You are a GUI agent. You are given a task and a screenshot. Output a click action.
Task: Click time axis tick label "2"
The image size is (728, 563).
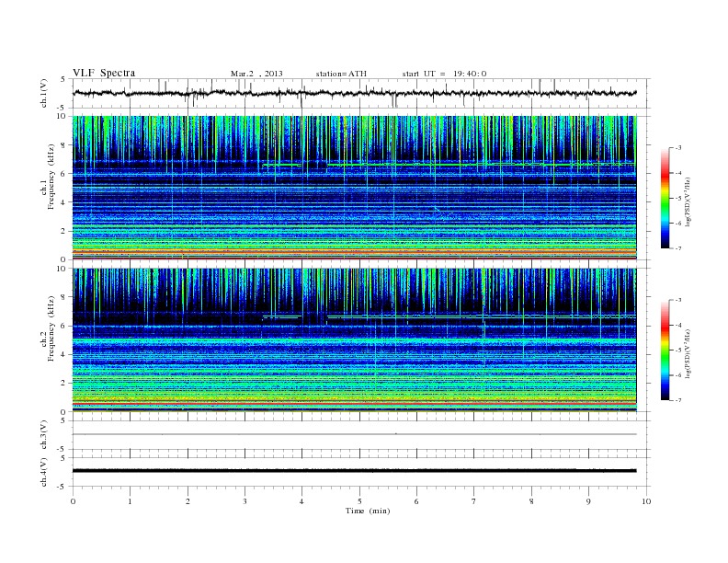tap(188, 501)
